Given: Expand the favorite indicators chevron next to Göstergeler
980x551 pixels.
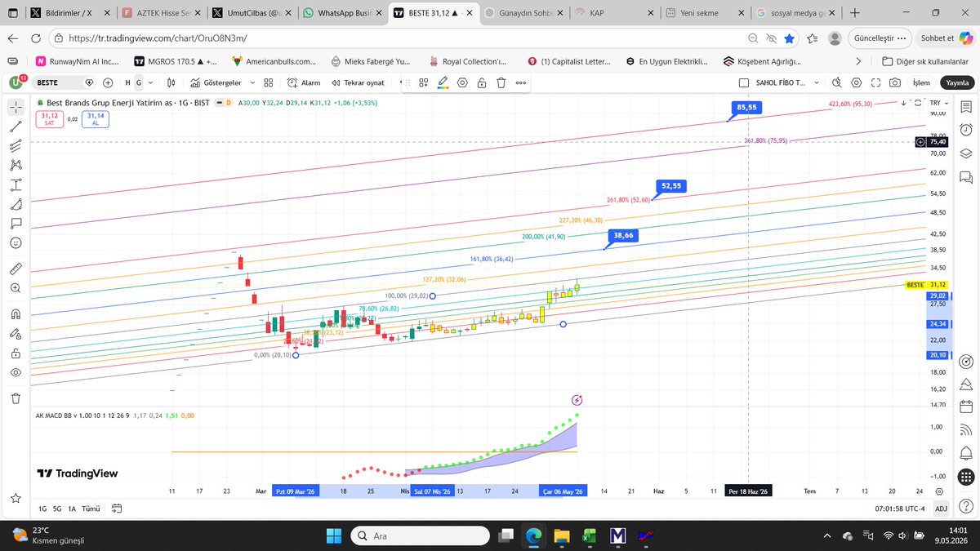Looking at the screenshot, I should [254, 82].
